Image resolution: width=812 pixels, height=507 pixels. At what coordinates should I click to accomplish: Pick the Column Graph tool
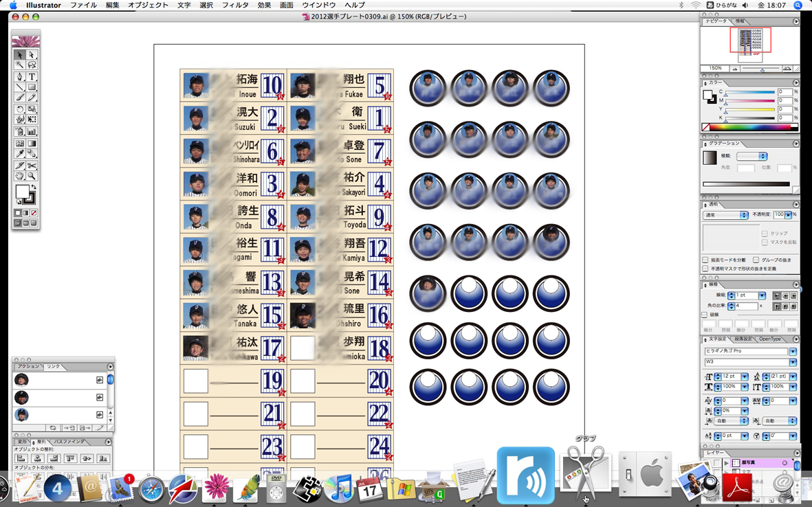[32, 131]
